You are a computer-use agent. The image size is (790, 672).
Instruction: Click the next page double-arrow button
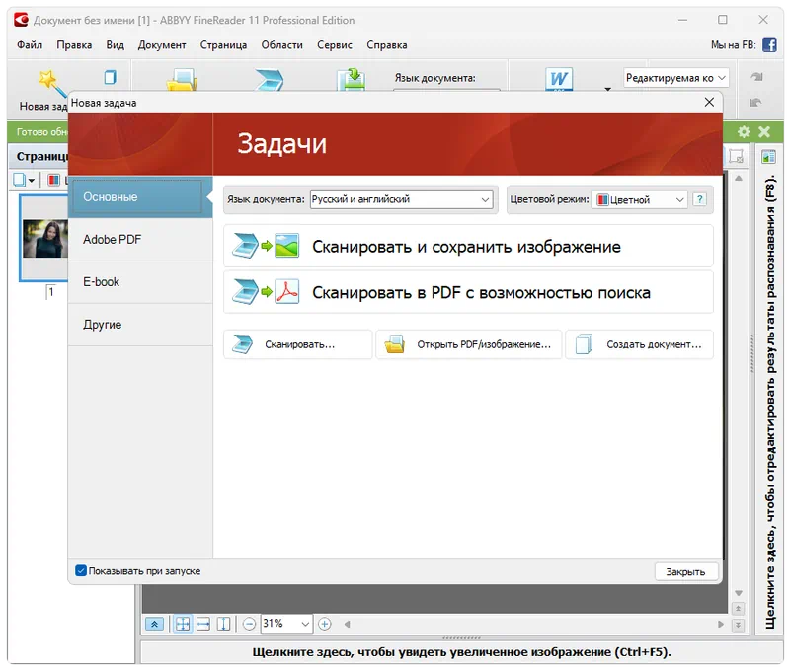coord(738,625)
